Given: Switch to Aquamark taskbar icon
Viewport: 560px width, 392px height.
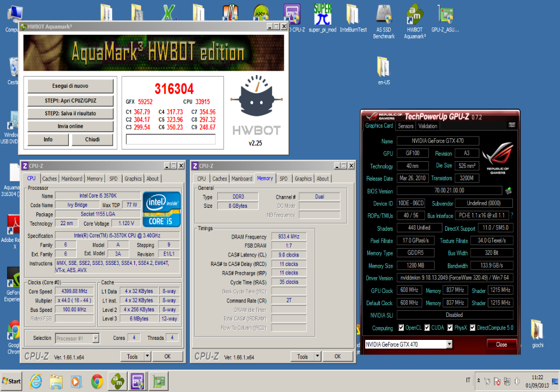Looking at the screenshot, I should [117, 381].
